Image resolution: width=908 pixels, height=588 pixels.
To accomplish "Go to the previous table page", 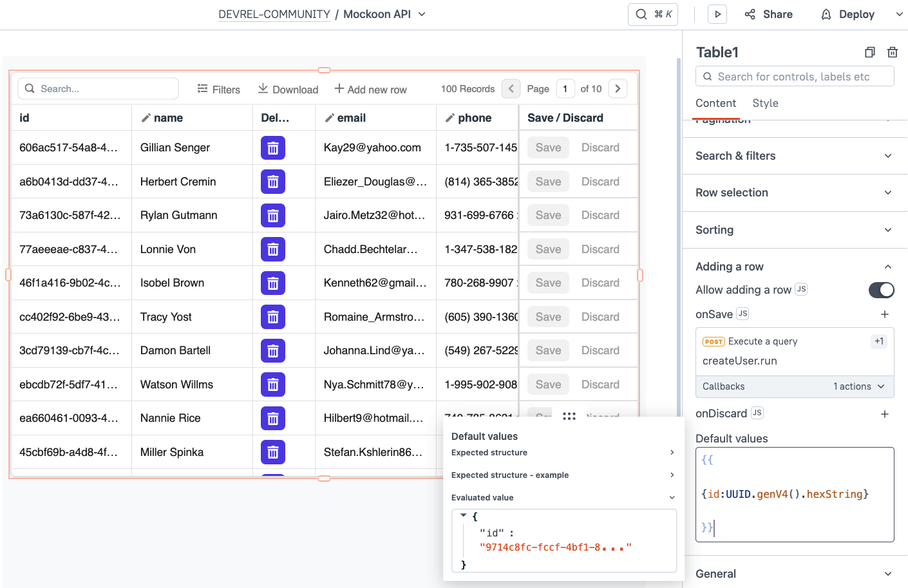I will pyautogui.click(x=511, y=89).
